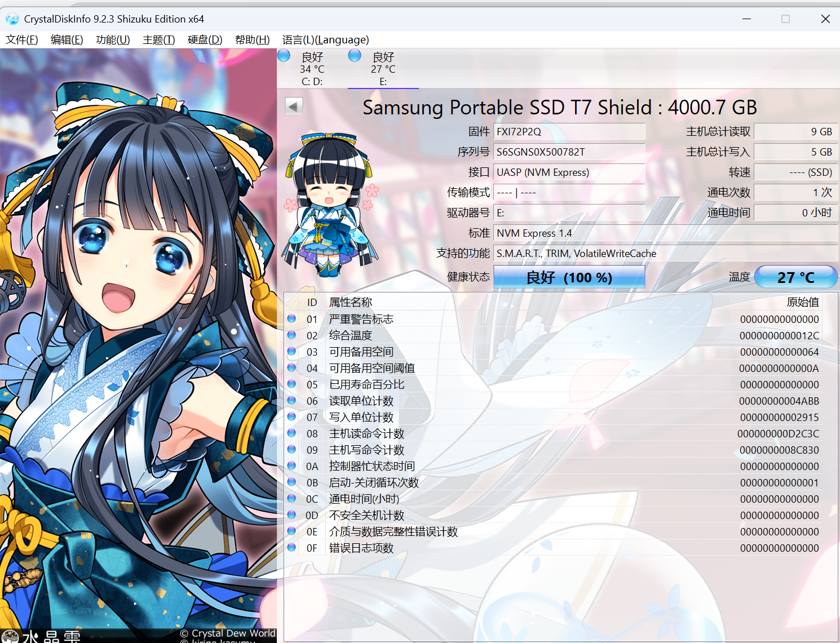This screenshot has height=643, width=840.
Task: Click the back arrow disk navigation button
Action: coord(294,107)
